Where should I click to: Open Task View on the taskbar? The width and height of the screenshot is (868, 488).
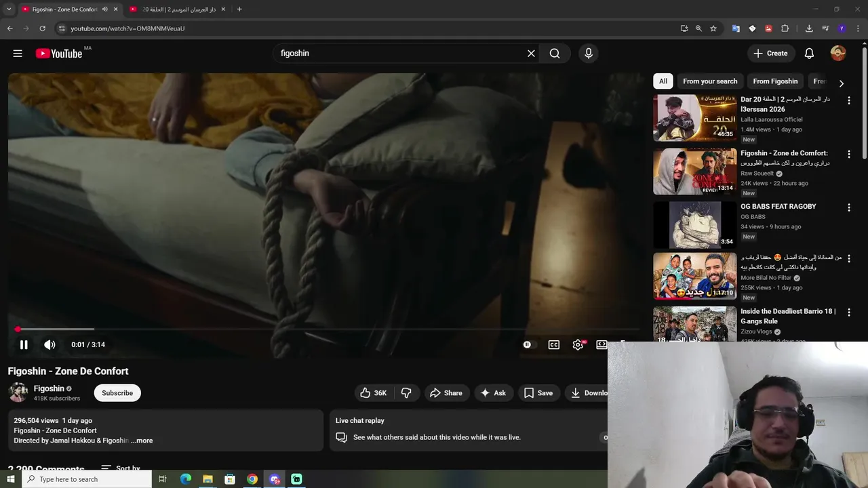pyautogui.click(x=163, y=479)
